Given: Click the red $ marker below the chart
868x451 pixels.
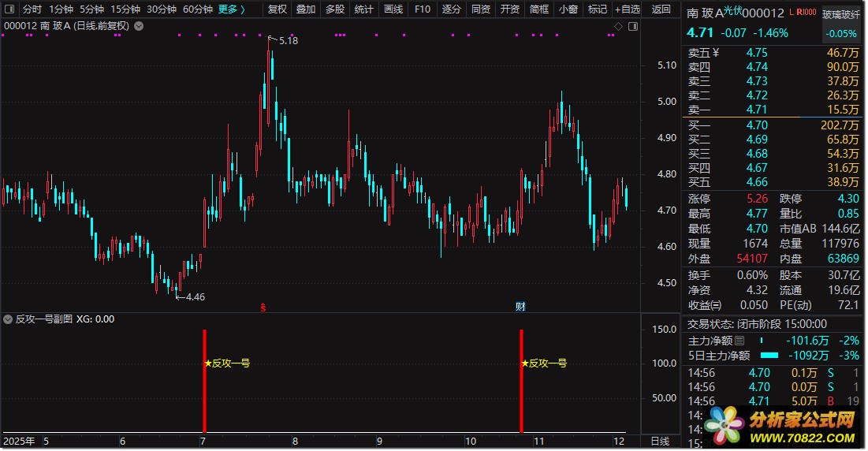Looking at the screenshot, I should pyautogui.click(x=263, y=307).
